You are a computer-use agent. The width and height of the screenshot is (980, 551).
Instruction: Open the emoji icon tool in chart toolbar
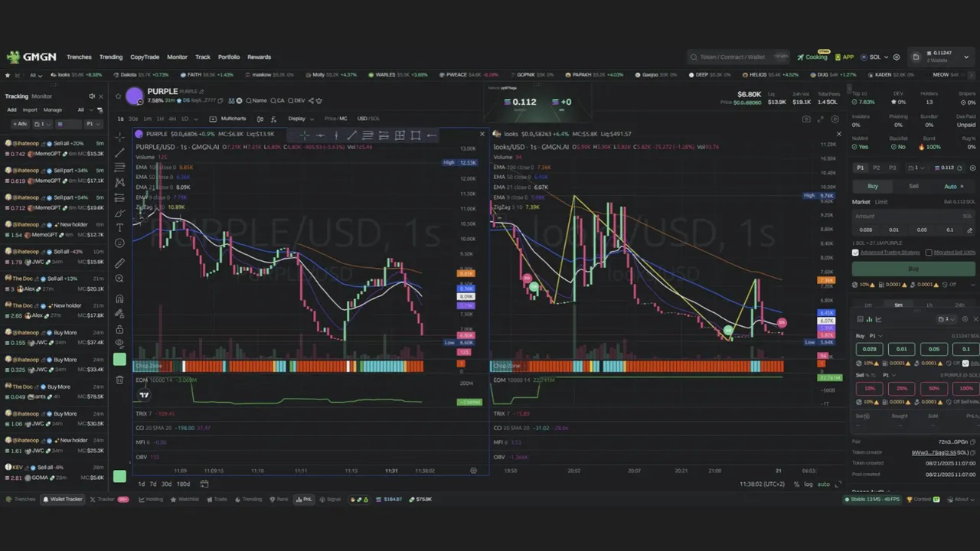click(119, 243)
